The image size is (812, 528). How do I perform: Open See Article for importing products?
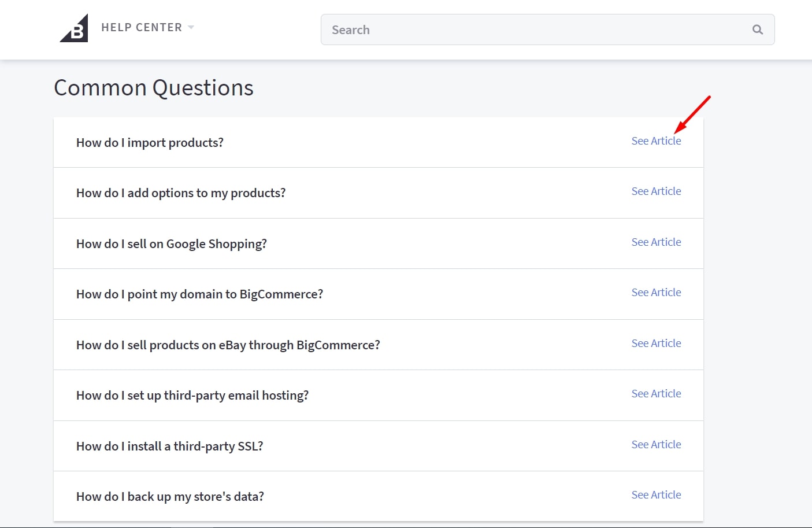[x=656, y=141]
